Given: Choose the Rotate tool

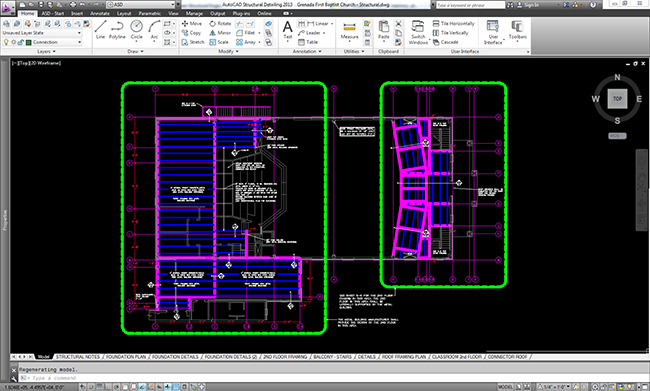Looking at the screenshot, I should point(220,24).
